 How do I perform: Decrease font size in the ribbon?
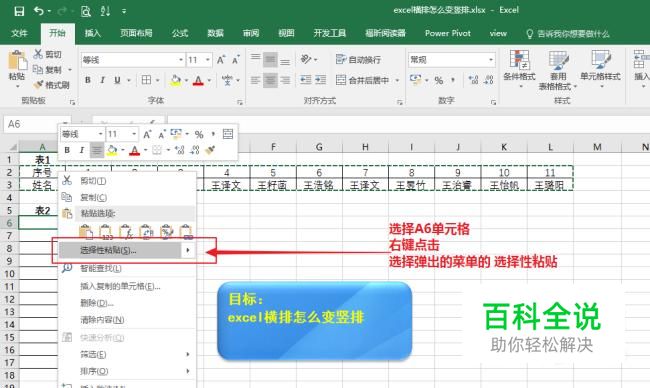click(236, 60)
